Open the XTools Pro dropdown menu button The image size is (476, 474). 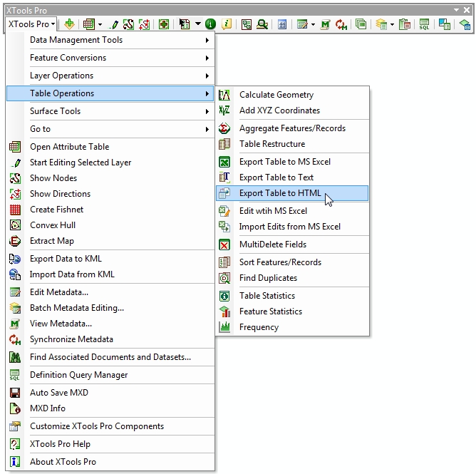click(31, 24)
